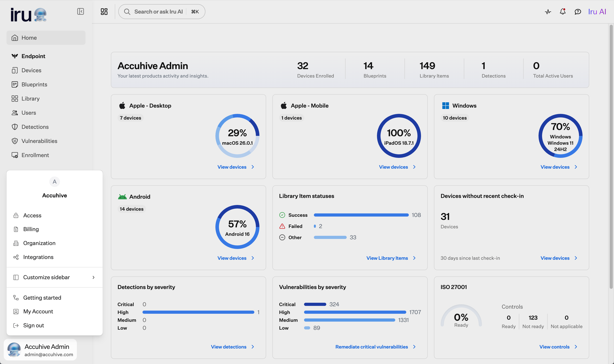Click the Android robot icon
Image resolution: width=614 pixels, height=364 pixels.
coord(122,197)
